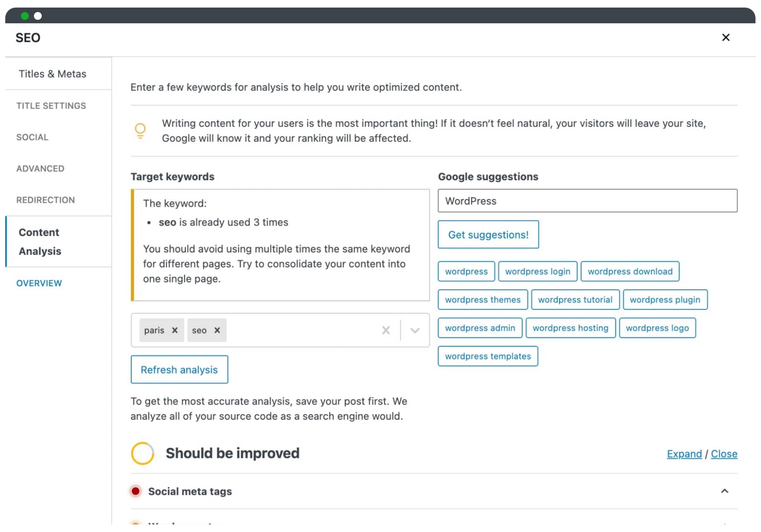Close the SEO panel with the X icon
The width and height of the screenshot is (761, 532).
point(726,37)
